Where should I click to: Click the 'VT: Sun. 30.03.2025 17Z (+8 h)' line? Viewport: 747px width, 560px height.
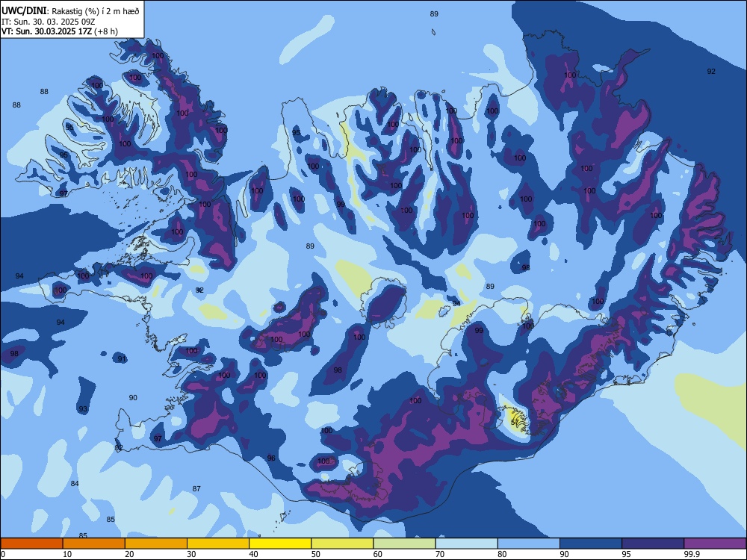click(60, 31)
